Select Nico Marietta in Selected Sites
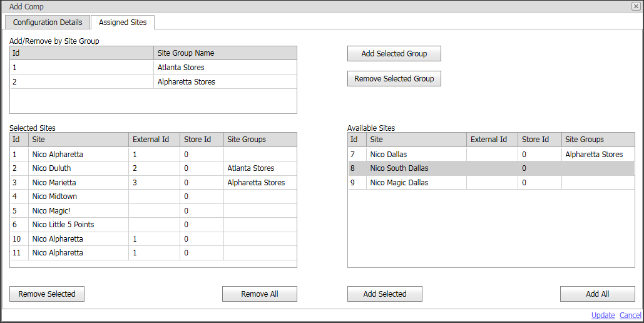644x323 pixels. tap(153, 182)
